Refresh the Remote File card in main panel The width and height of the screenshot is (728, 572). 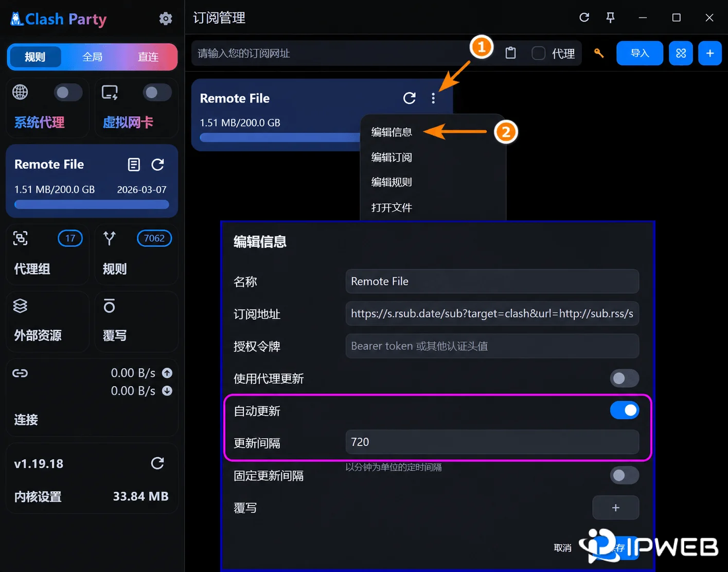[410, 98]
